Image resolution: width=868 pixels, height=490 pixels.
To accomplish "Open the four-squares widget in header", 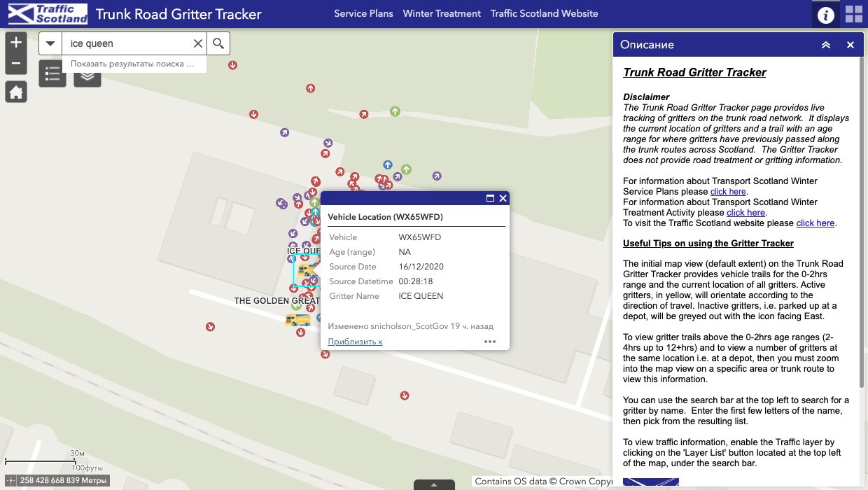I will point(854,14).
